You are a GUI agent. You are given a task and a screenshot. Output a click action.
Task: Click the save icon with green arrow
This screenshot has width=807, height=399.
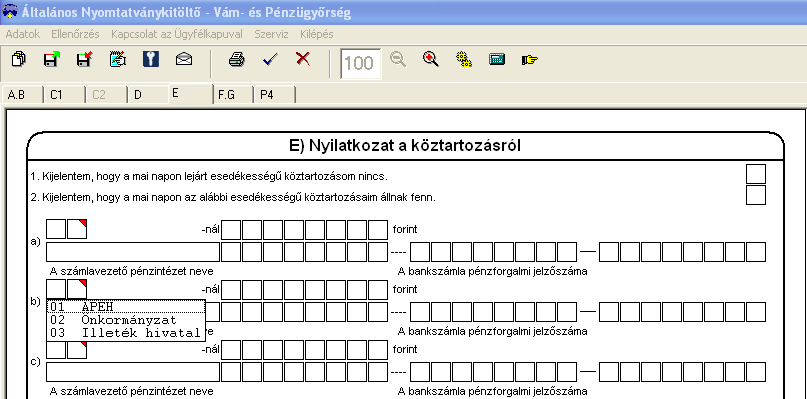(x=51, y=59)
